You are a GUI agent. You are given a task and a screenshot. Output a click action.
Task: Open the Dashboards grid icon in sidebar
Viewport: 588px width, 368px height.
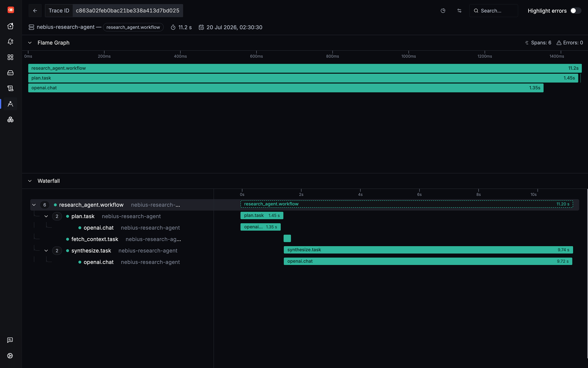click(x=10, y=57)
